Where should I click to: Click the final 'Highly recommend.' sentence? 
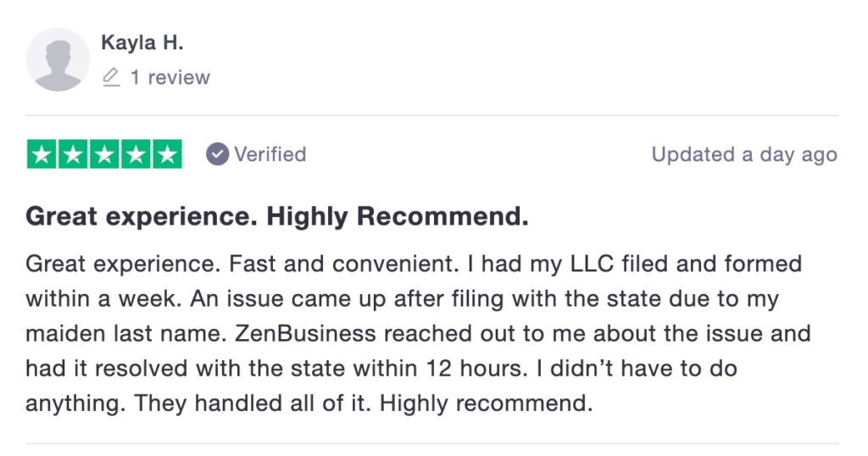(486, 403)
